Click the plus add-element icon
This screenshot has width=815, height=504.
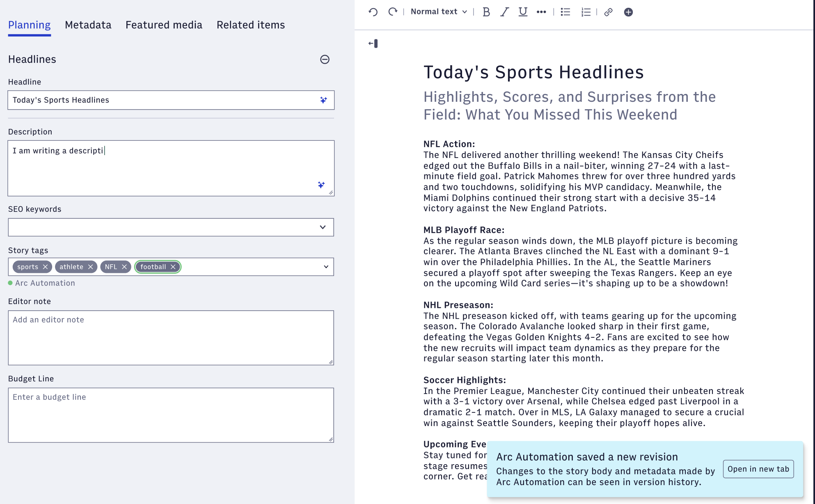point(628,12)
